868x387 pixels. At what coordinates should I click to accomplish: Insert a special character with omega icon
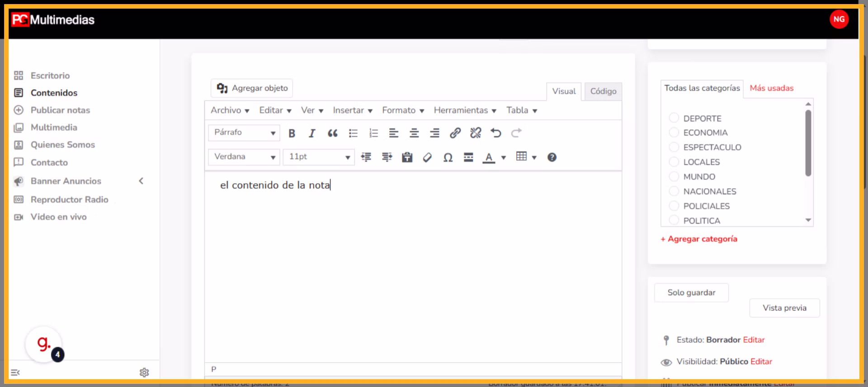click(x=448, y=157)
